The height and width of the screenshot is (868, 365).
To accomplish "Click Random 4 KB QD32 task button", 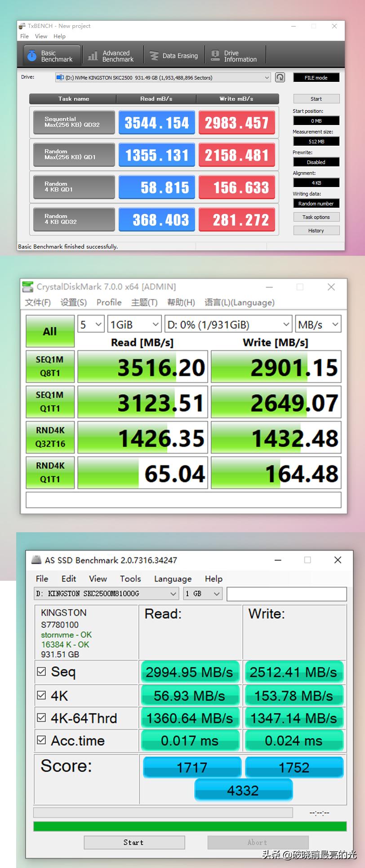I will (x=74, y=219).
